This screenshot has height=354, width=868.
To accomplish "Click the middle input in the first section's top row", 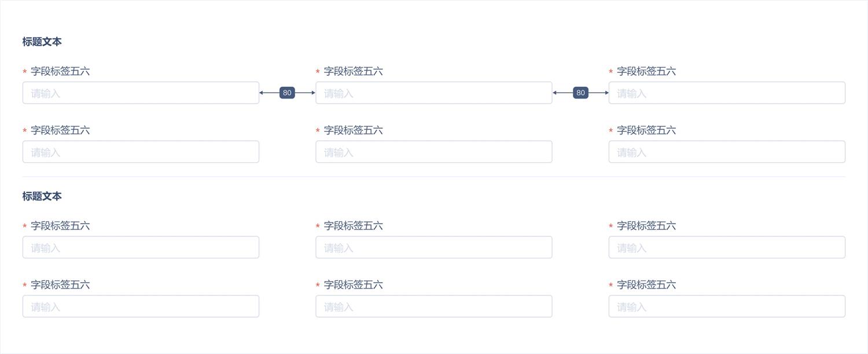I will click(x=433, y=93).
